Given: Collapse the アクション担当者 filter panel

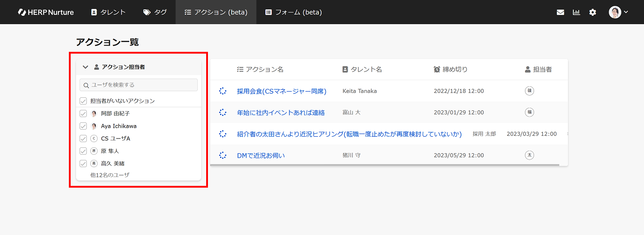Looking at the screenshot, I should point(85,67).
